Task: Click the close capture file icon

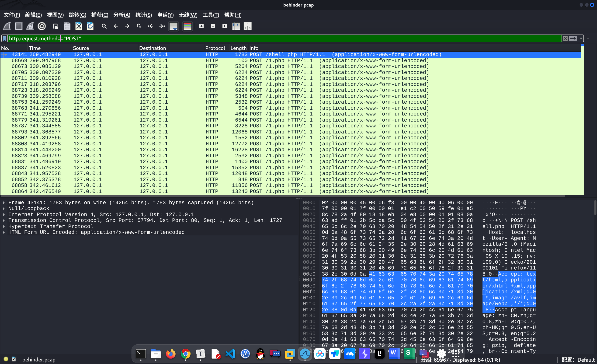Action: tap(79, 26)
